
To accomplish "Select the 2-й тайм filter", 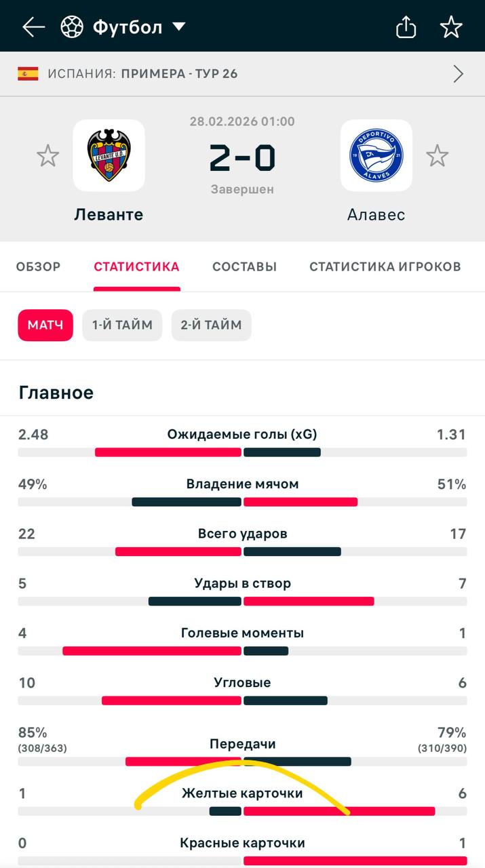I will 211,325.
